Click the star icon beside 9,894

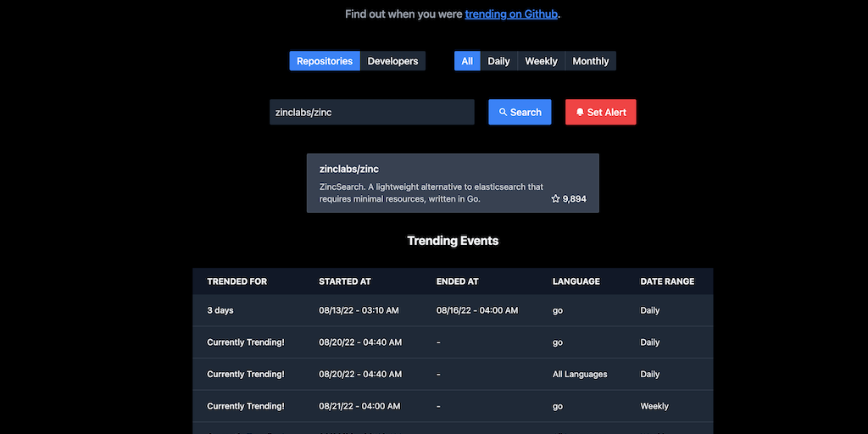click(556, 198)
